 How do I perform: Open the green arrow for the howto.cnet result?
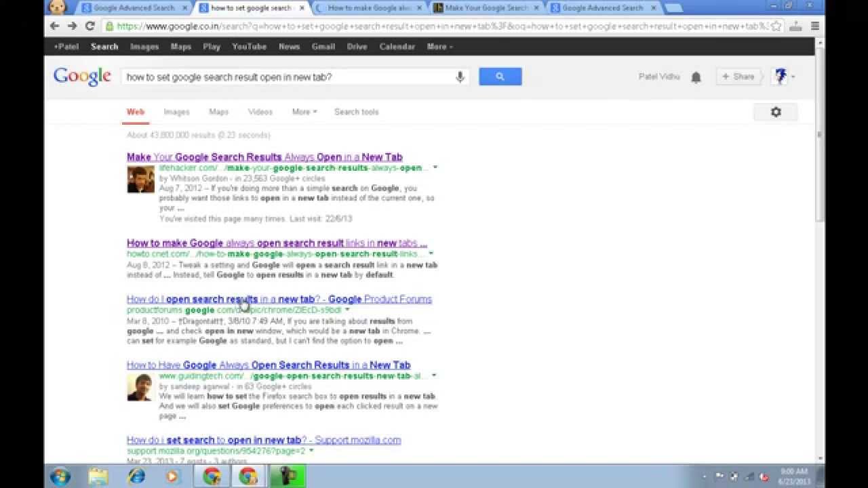point(431,254)
